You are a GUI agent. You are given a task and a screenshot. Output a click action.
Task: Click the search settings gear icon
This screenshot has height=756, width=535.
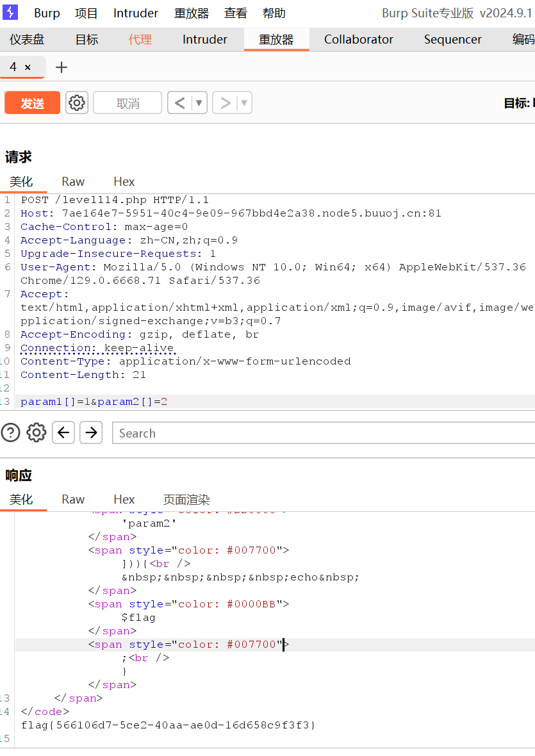36,432
